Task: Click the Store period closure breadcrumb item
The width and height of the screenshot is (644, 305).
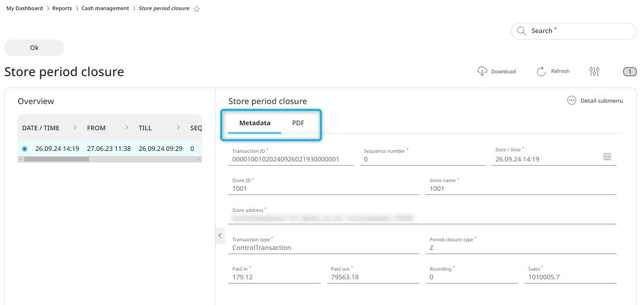Action: click(x=164, y=8)
